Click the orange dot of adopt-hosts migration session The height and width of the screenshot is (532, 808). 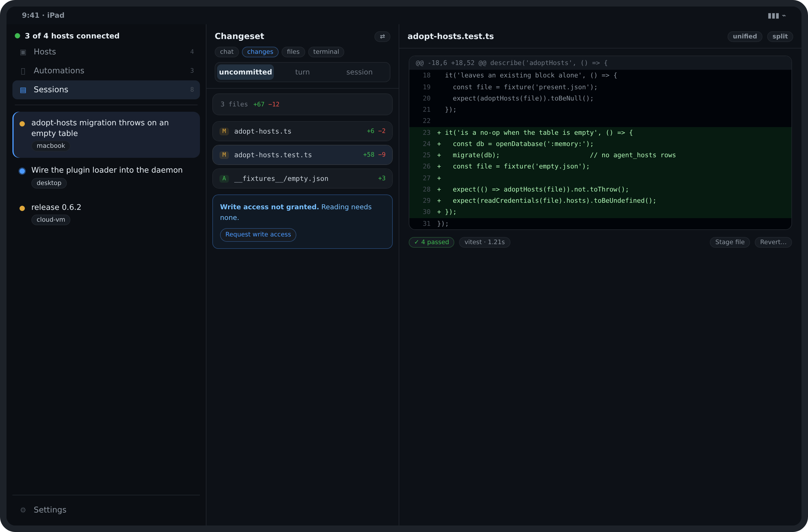22,124
